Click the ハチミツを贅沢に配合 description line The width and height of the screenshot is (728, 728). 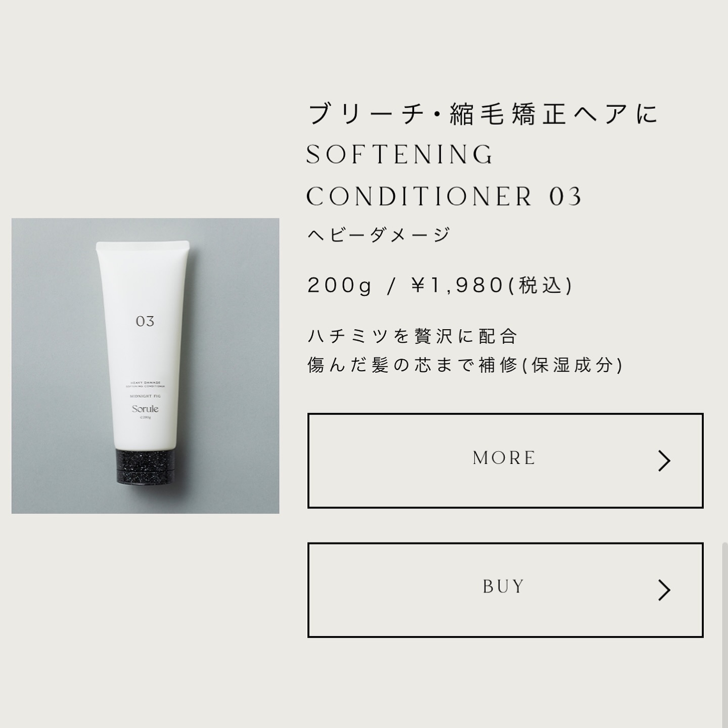coord(413,336)
